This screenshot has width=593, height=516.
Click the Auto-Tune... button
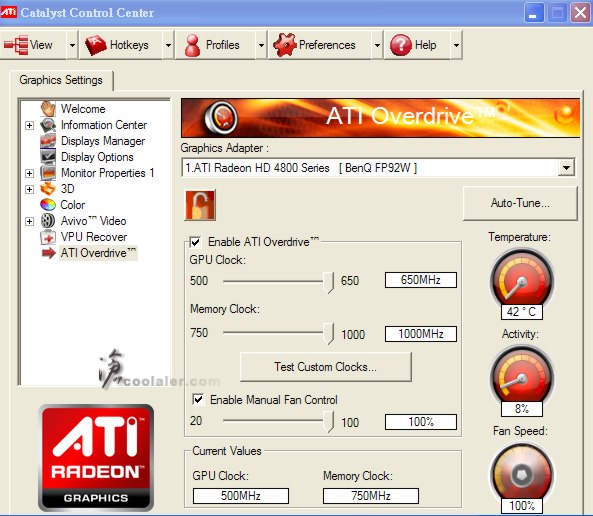(520, 203)
